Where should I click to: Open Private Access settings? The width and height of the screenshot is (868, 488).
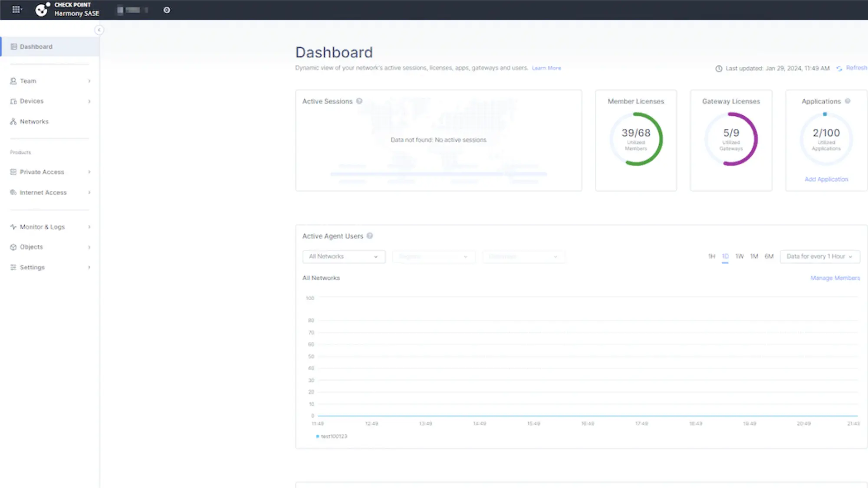click(x=42, y=172)
